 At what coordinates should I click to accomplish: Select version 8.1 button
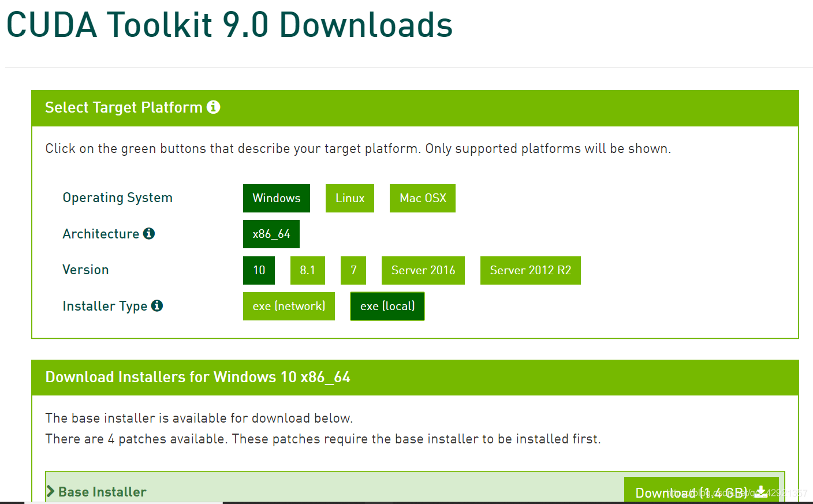pyautogui.click(x=308, y=270)
